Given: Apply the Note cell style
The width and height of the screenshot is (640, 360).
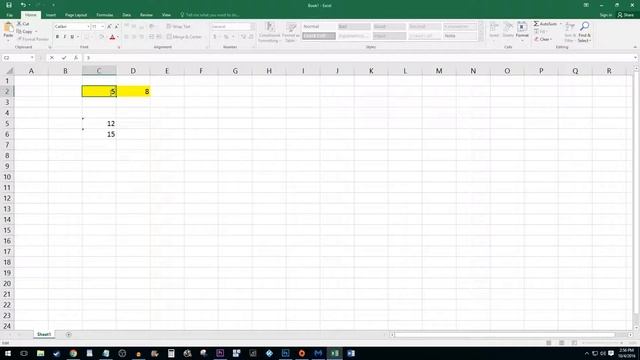Looking at the screenshot, I should coord(460,36).
